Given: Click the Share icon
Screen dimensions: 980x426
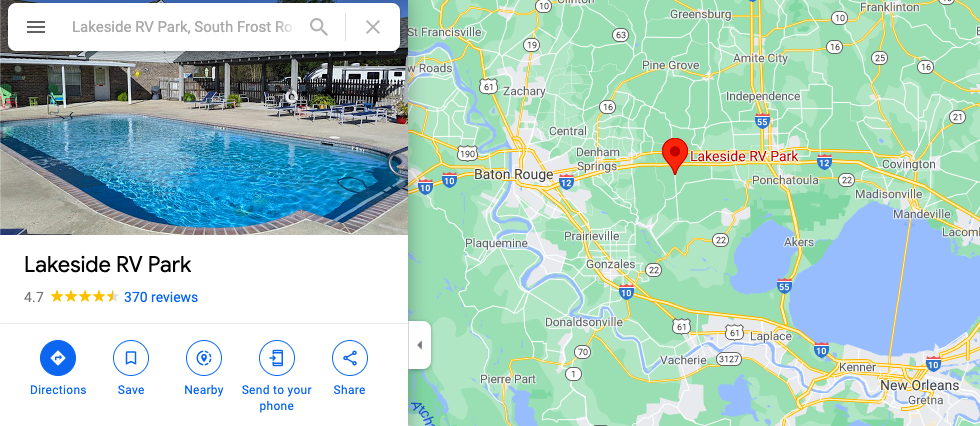Looking at the screenshot, I should (349, 358).
